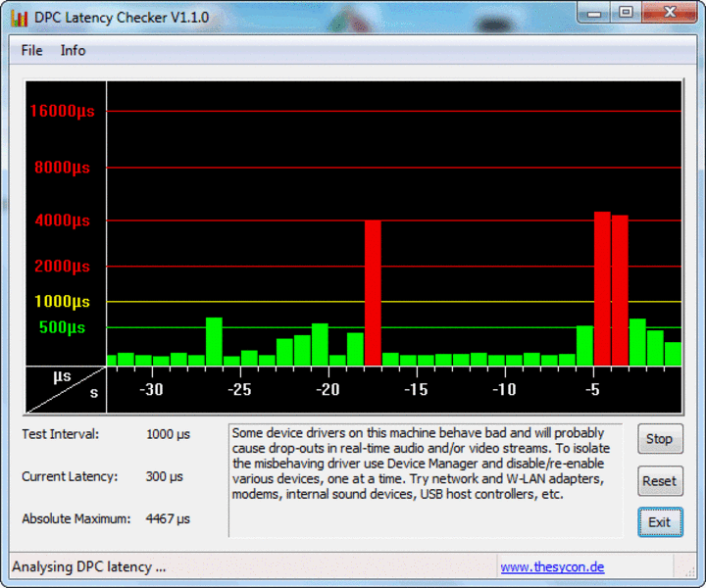Click the green 500µs axis label
This screenshot has width=706, height=588.
point(62,327)
